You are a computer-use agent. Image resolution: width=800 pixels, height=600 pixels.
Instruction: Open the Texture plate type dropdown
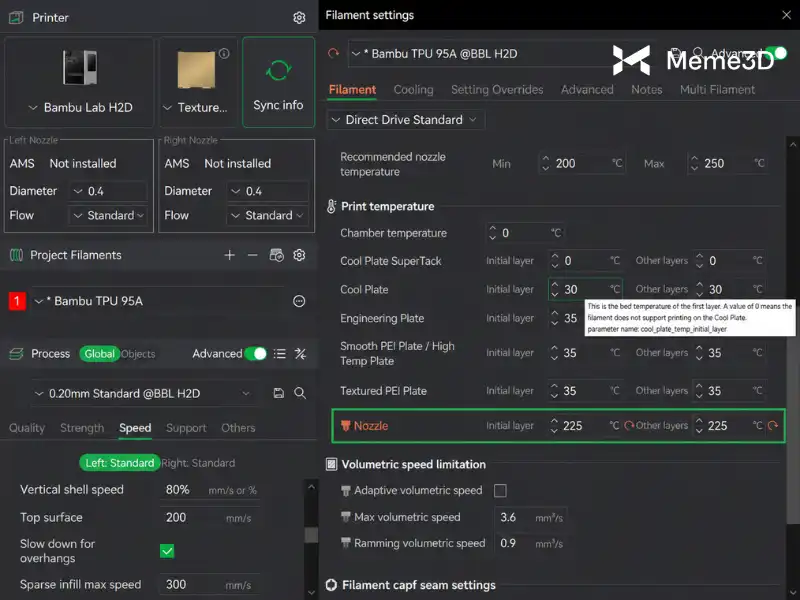pyautogui.click(x=195, y=108)
